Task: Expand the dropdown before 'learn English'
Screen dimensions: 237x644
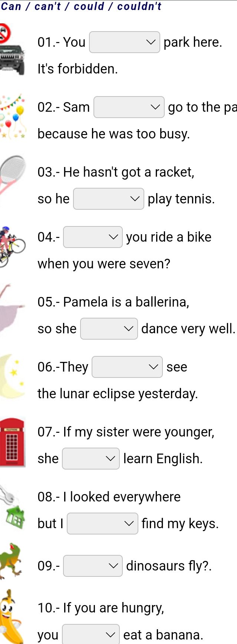Action: (91, 459)
